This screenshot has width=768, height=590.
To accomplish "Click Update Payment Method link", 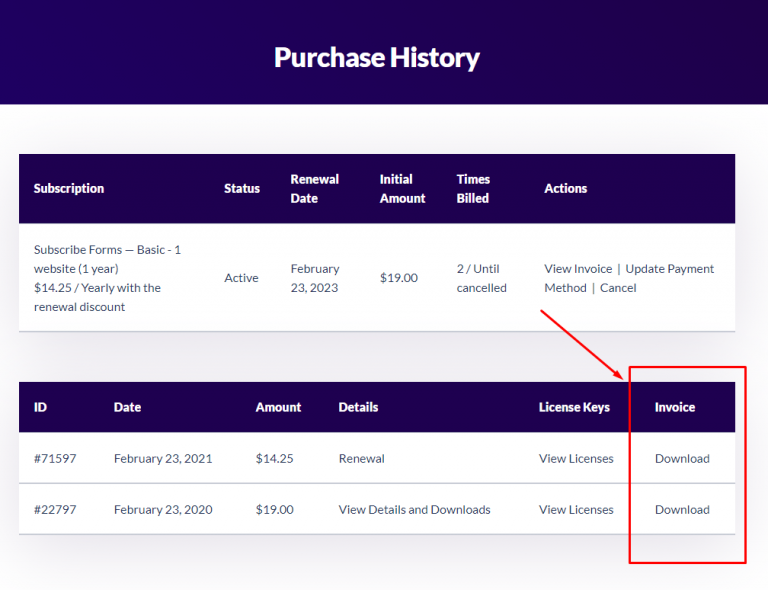I will point(669,268).
